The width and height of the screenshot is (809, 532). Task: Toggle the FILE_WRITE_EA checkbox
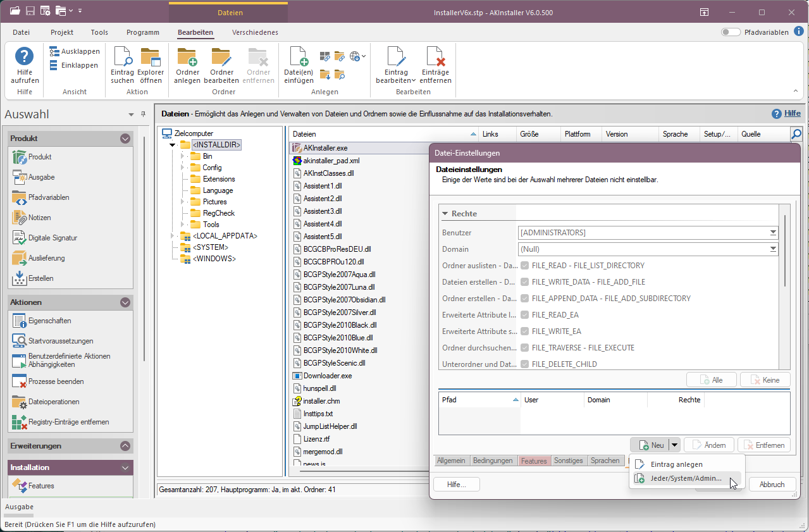[x=524, y=331]
